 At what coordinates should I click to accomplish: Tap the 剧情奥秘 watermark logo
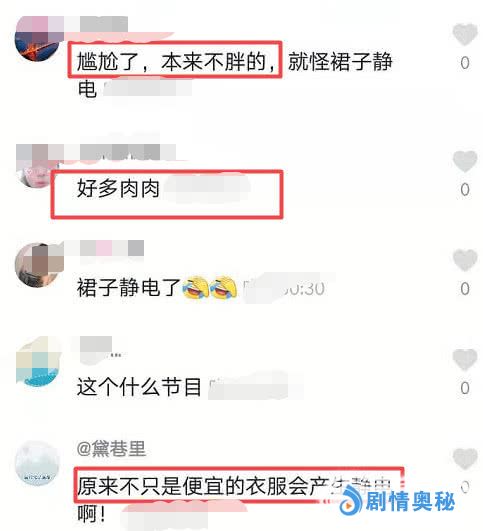(x=397, y=502)
